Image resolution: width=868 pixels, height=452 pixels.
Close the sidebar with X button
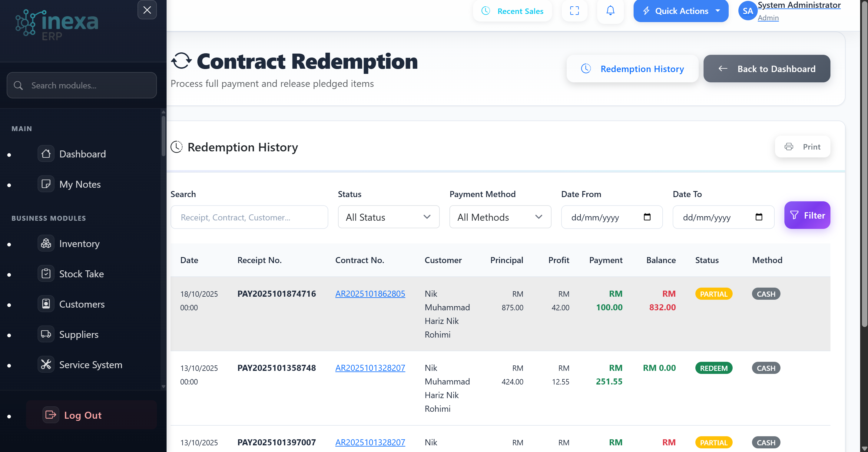(147, 10)
